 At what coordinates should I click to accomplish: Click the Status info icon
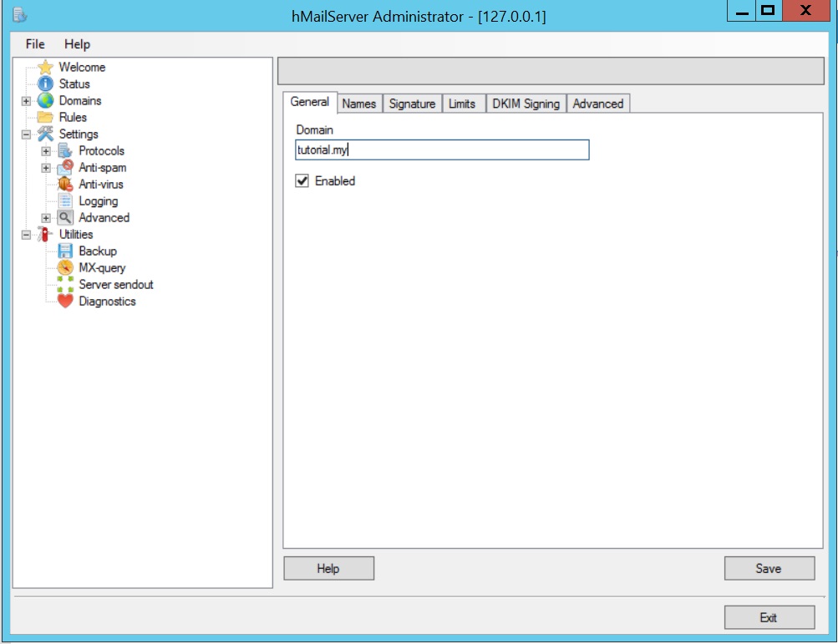45,84
